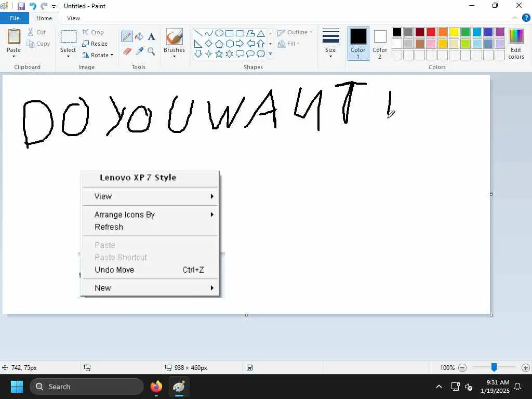Pick the purple color swatch

[x=500, y=32]
